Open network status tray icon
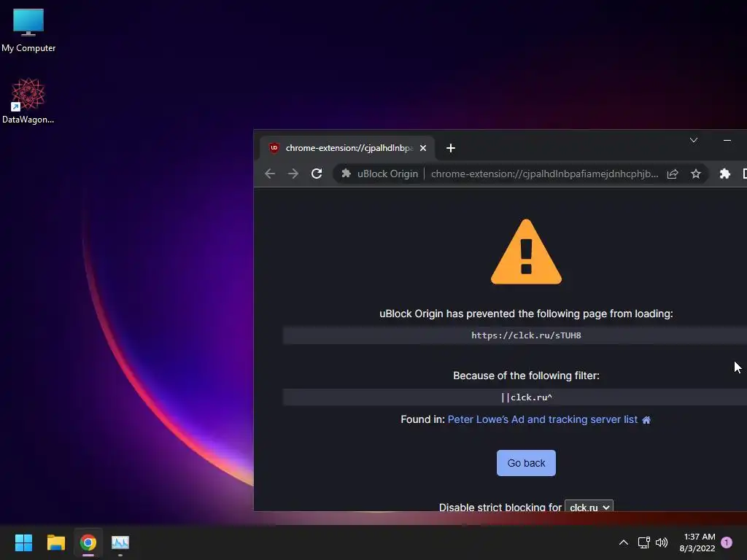This screenshot has width=747, height=560. click(643, 542)
